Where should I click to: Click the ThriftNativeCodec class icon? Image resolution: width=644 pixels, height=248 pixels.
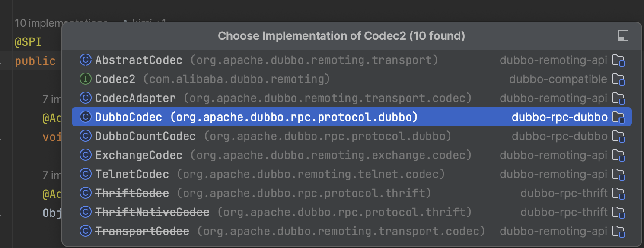[x=86, y=212]
